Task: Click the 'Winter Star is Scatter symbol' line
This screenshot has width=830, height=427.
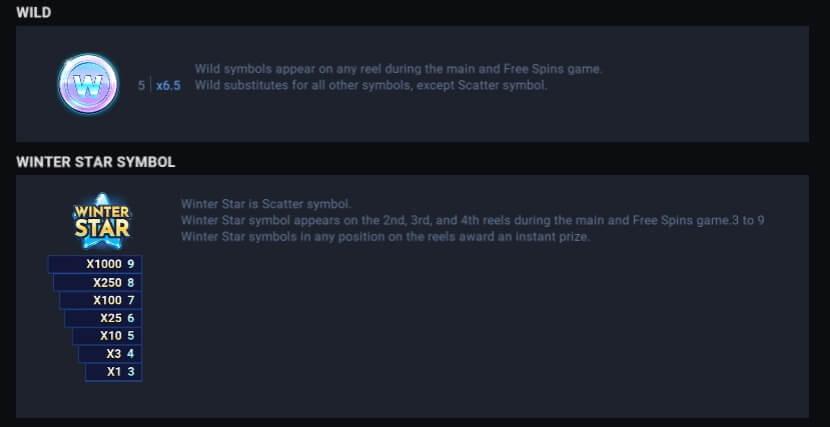Action: coord(266,204)
